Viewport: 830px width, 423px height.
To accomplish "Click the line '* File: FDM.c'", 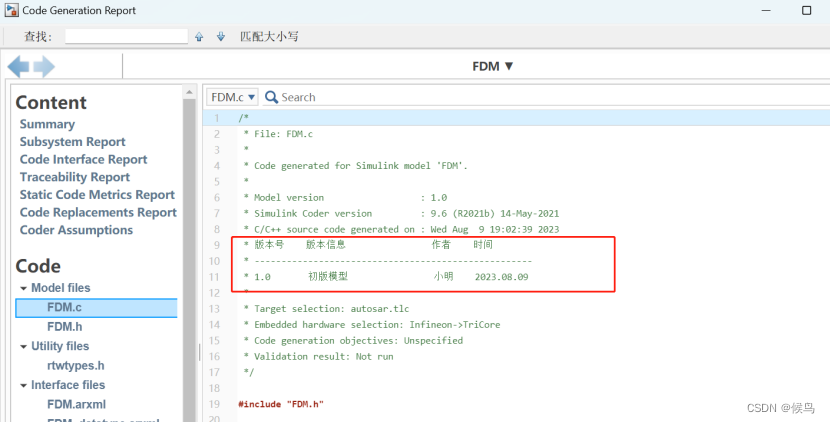I will pyautogui.click(x=278, y=134).
